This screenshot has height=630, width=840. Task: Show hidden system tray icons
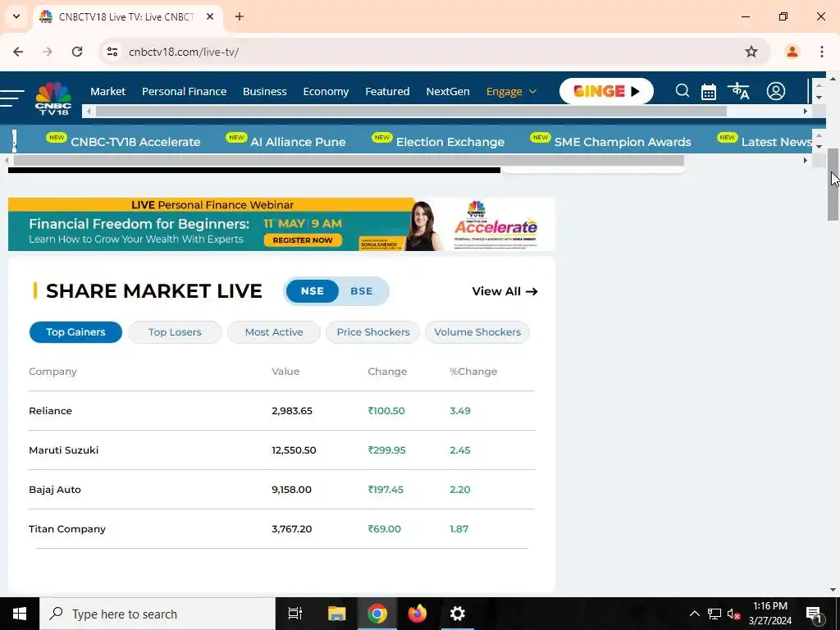pos(694,614)
